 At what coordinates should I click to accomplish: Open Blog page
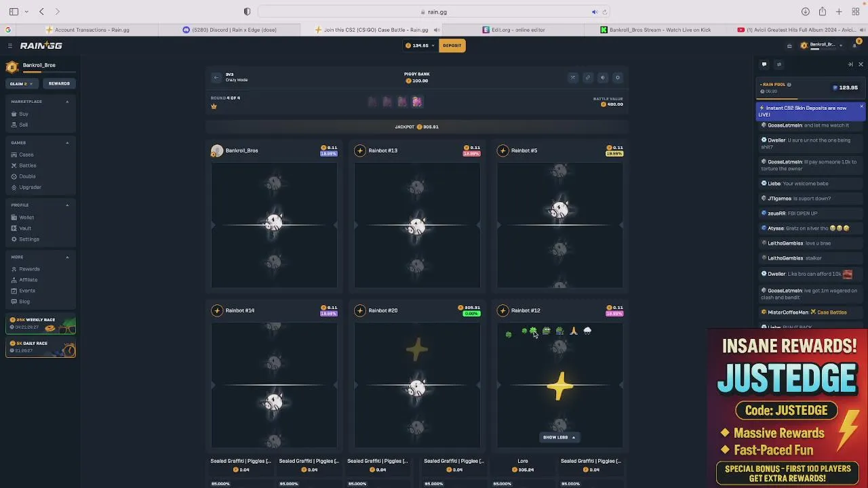click(x=20, y=302)
